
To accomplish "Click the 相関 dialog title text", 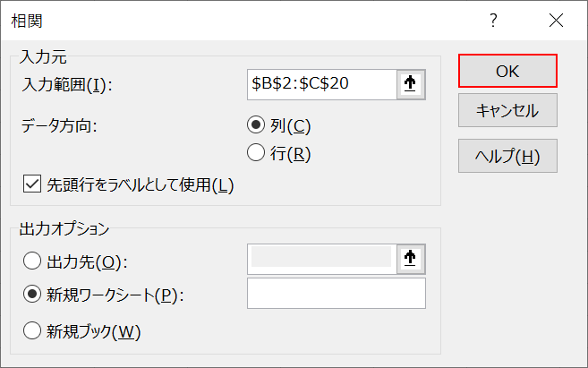I will (25, 20).
